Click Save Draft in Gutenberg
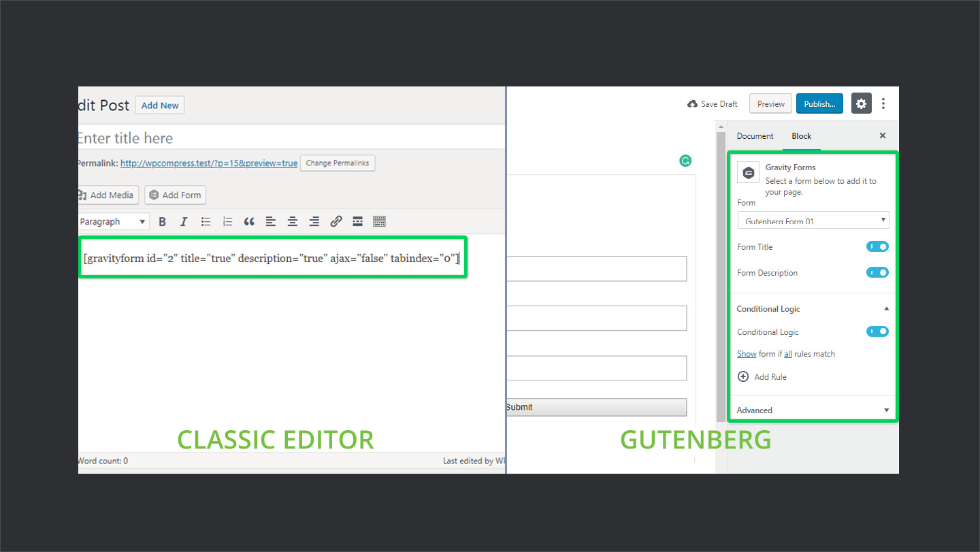The height and width of the screenshot is (552, 980). coord(713,104)
